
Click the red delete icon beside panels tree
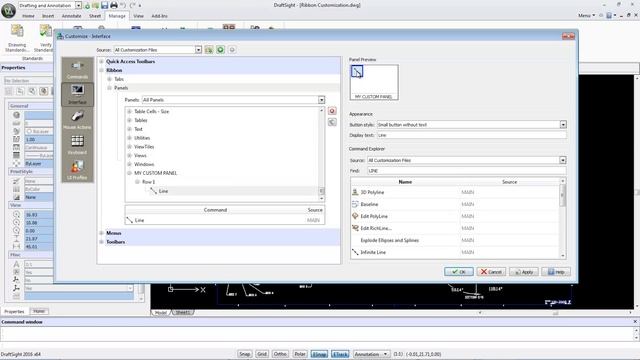[x=332, y=111]
